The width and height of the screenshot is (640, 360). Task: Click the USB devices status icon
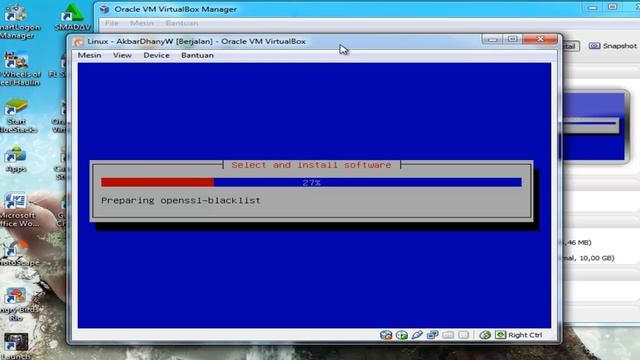point(417,335)
